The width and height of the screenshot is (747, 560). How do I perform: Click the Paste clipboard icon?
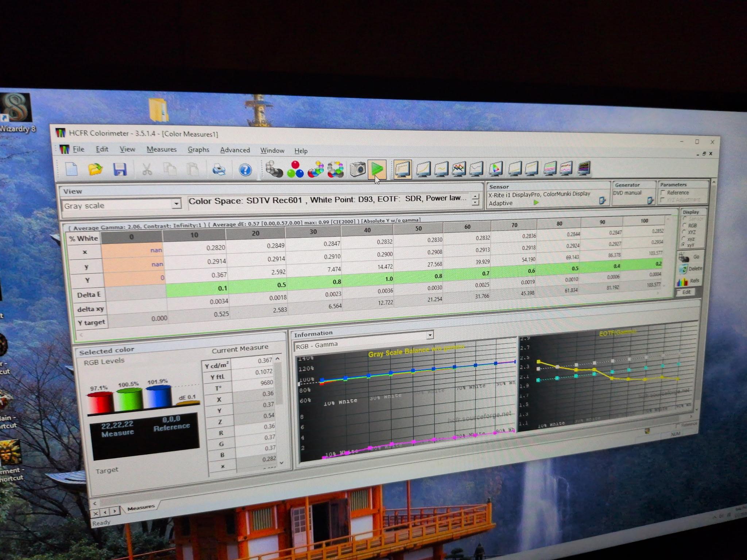pos(193,170)
